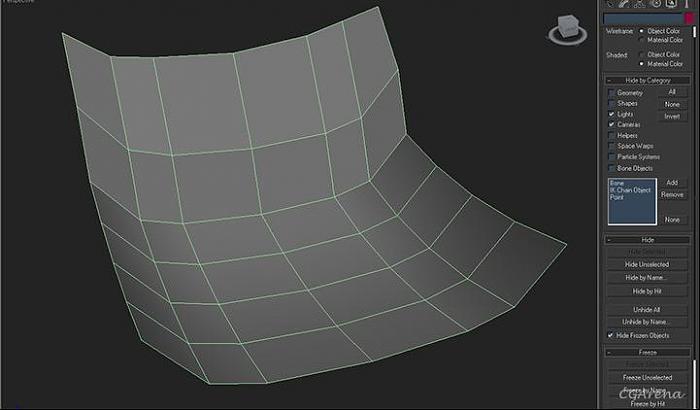Click the object name input field
700x410 pixels.
[643, 18]
